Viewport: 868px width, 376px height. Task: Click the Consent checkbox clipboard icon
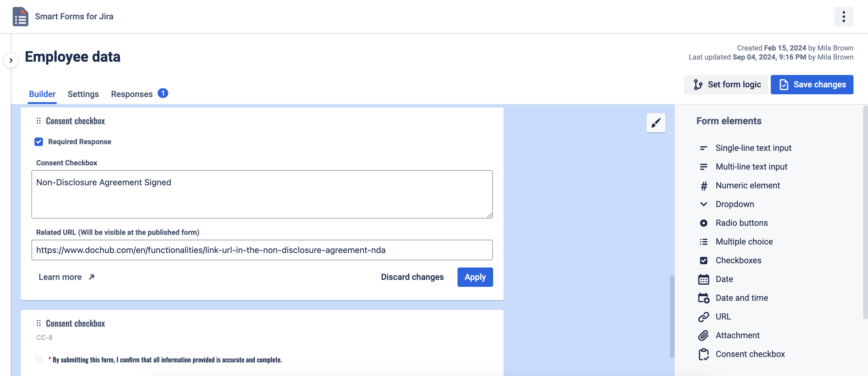(x=703, y=354)
